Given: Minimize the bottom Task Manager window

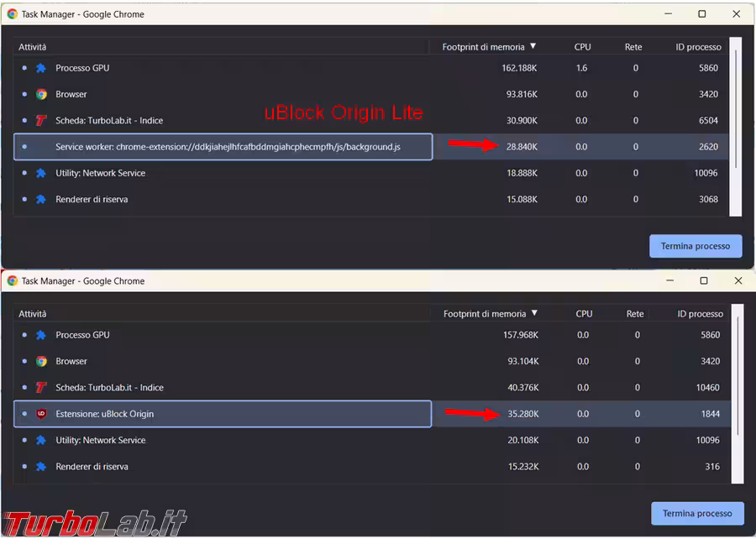Looking at the screenshot, I should pyautogui.click(x=669, y=280).
